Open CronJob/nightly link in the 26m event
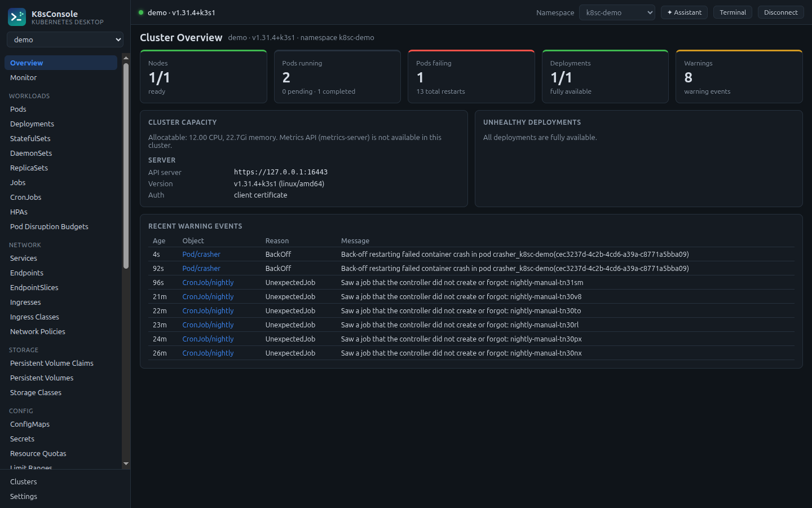Viewport: 812px width, 508px height. click(x=208, y=353)
